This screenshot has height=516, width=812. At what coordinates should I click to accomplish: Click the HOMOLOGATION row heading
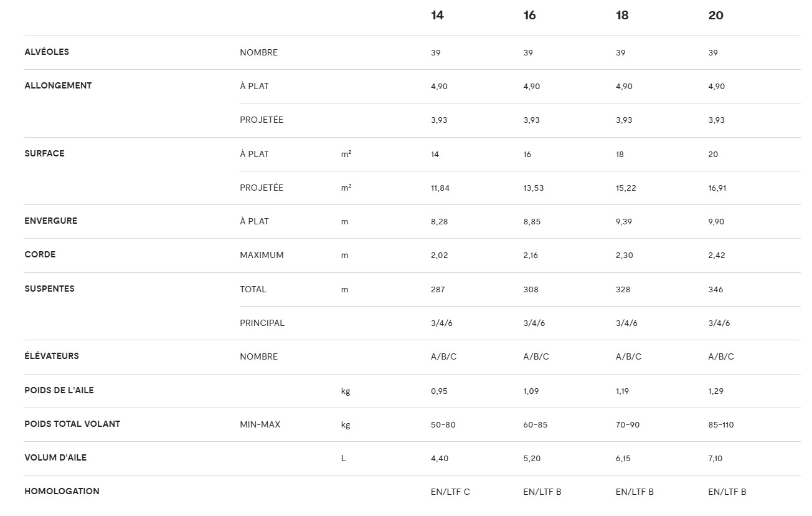62,491
